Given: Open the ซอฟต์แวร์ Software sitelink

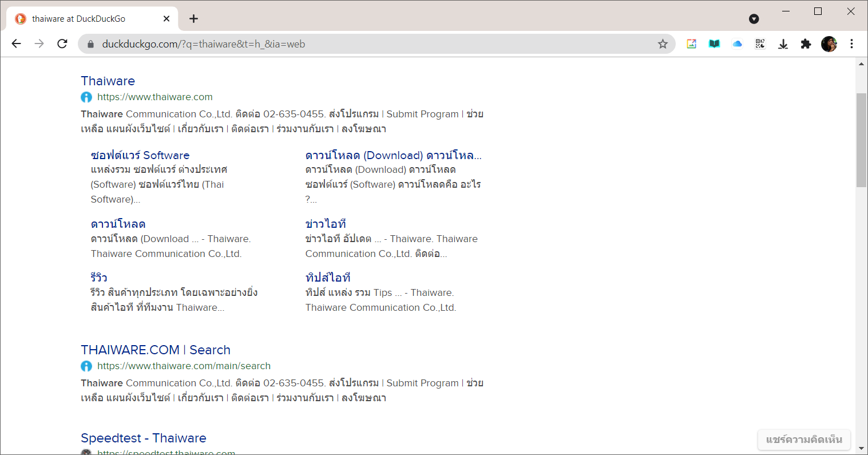Looking at the screenshot, I should click(x=140, y=155).
